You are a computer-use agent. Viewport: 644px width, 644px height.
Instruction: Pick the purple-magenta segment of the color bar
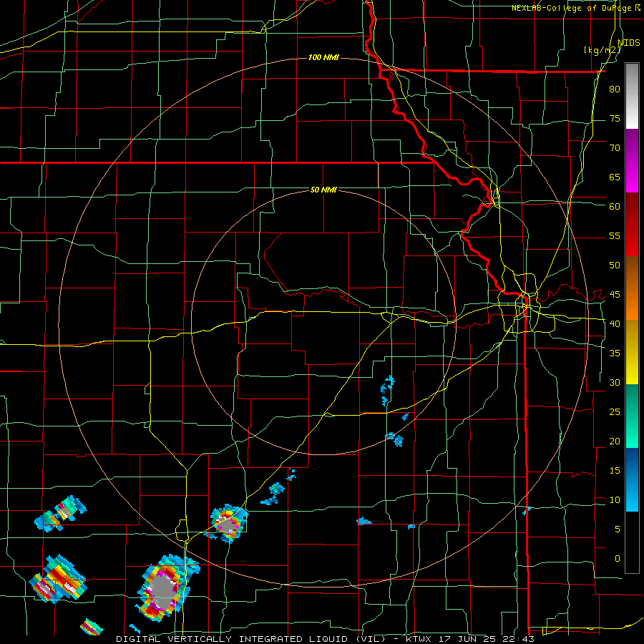point(632,161)
